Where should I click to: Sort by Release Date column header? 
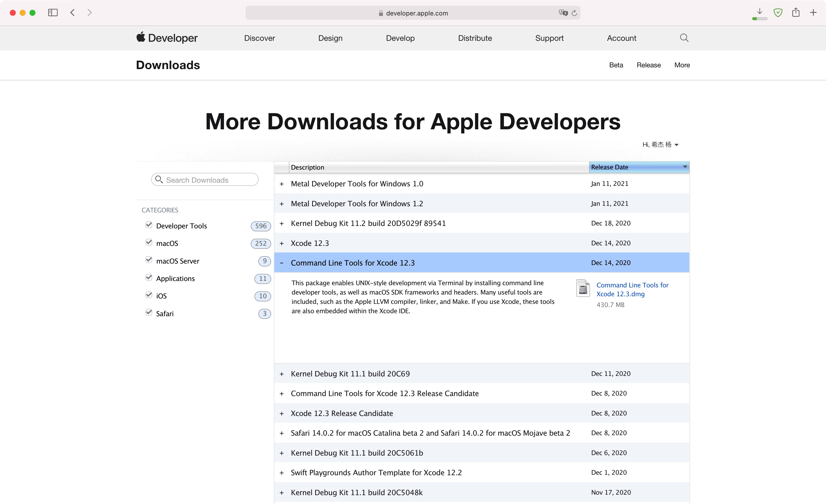pyautogui.click(x=639, y=167)
